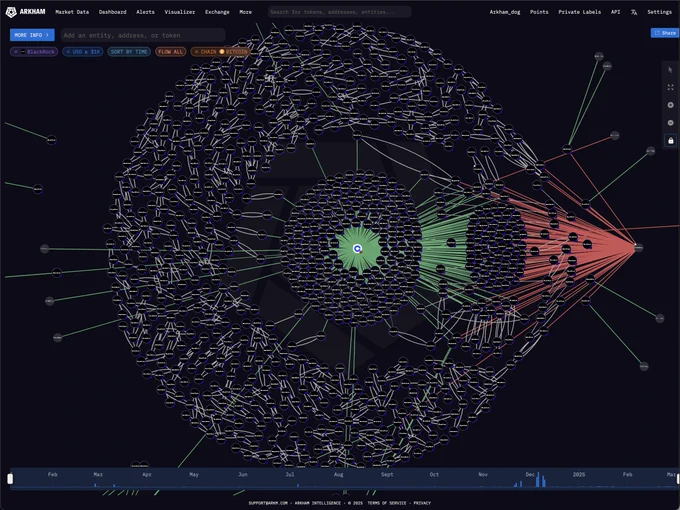Open Private Labels
This screenshot has width=680, height=510.
[579, 12]
